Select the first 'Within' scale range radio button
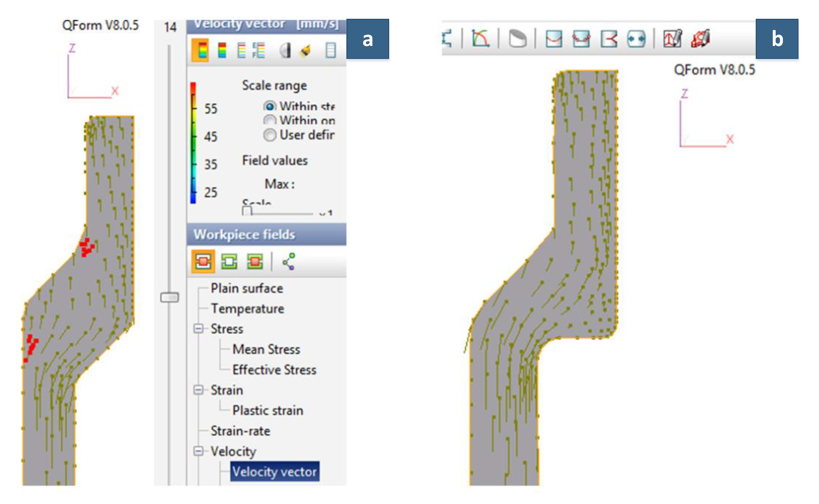Screen dimensions: 819x504 [270, 106]
